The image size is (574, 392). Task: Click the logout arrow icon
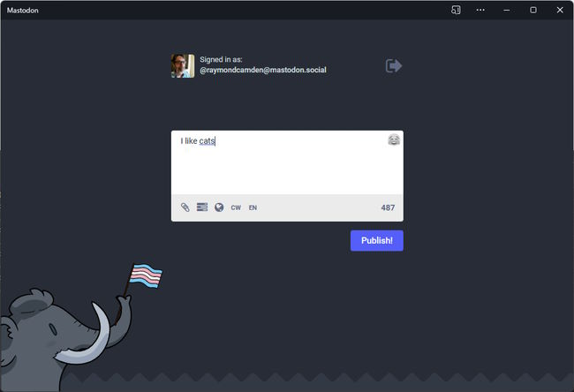pos(394,66)
